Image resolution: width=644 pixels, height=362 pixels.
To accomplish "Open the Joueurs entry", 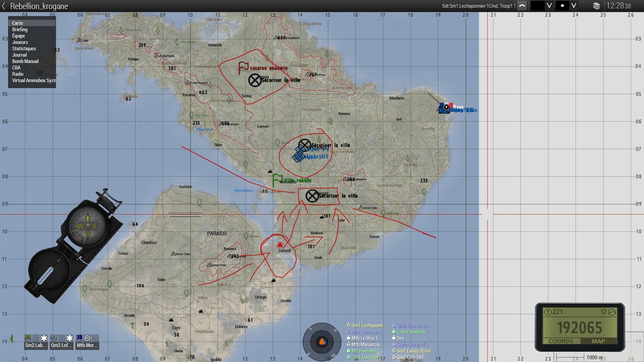I will tap(32, 42).
